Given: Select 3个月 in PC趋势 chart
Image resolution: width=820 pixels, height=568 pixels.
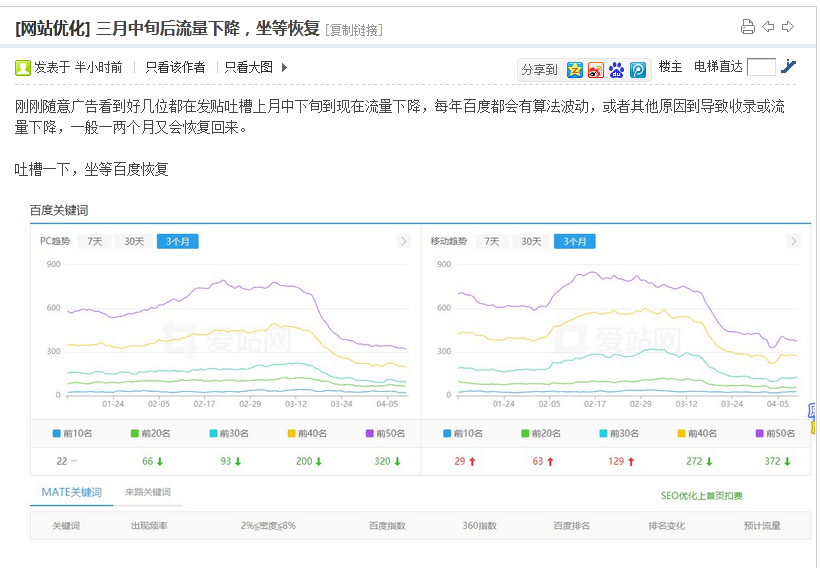Looking at the screenshot, I should (x=178, y=241).
